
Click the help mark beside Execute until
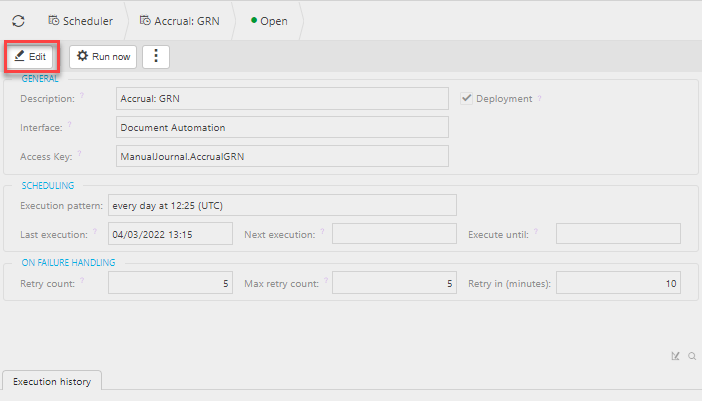[535, 231]
